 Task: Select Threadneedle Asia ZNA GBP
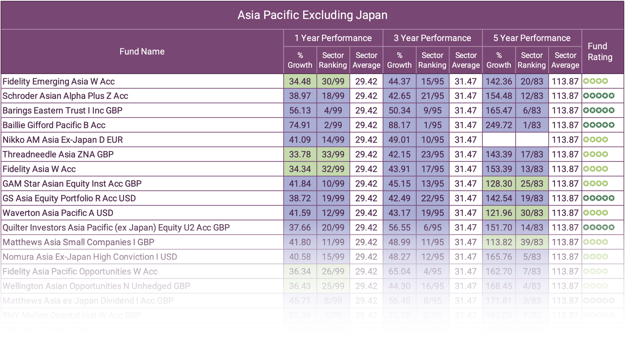(58, 154)
